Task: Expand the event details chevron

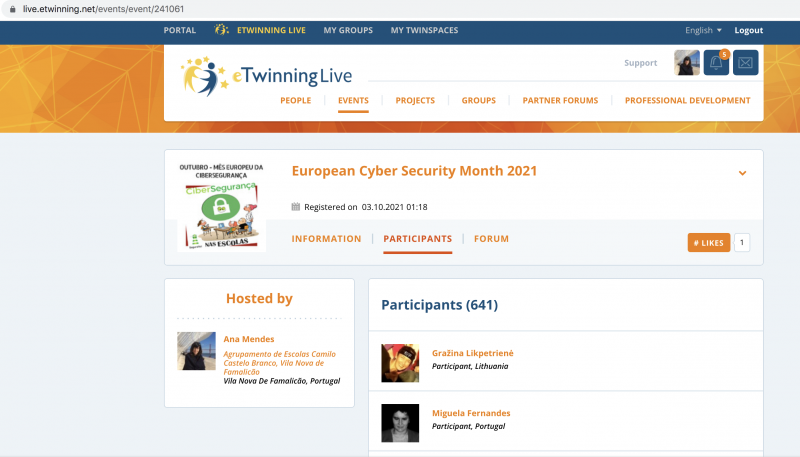Action: coord(742,173)
